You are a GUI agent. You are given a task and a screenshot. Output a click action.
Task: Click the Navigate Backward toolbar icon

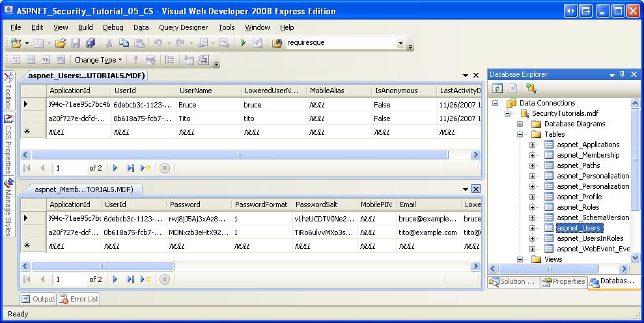(x=203, y=43)
